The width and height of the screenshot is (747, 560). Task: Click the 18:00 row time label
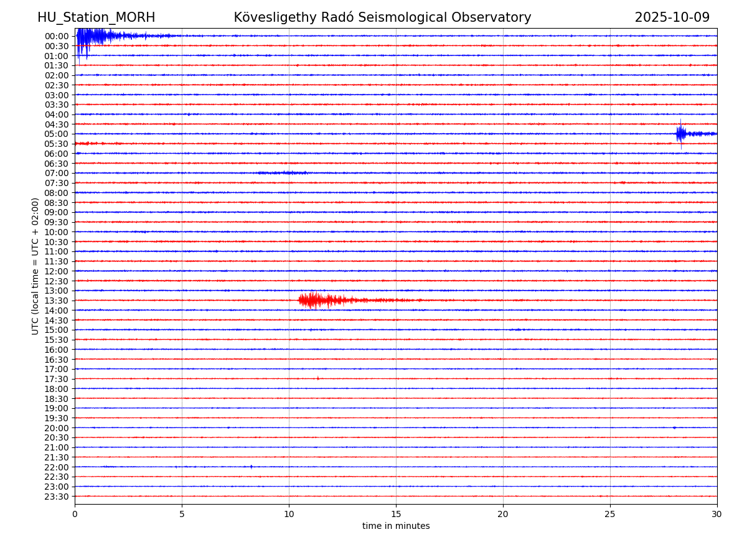(57, 389)
